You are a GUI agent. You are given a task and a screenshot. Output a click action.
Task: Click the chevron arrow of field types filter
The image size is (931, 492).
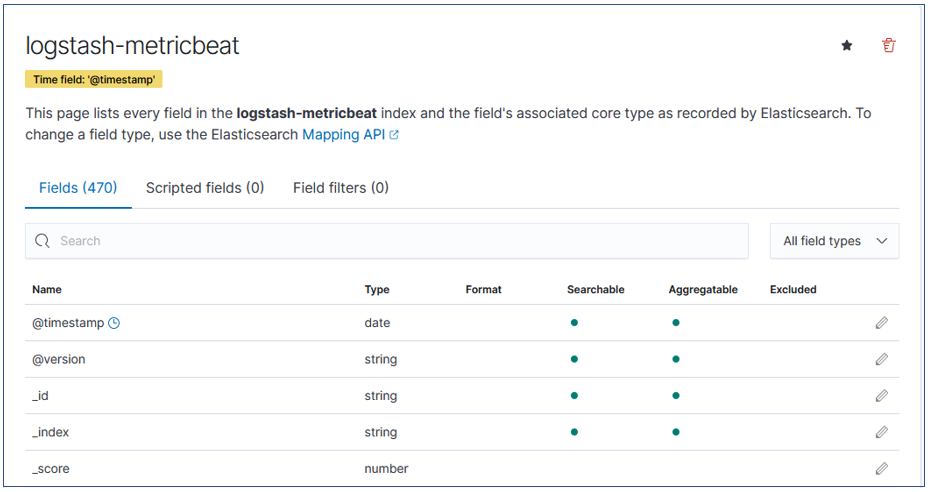[x=882, y=241]
